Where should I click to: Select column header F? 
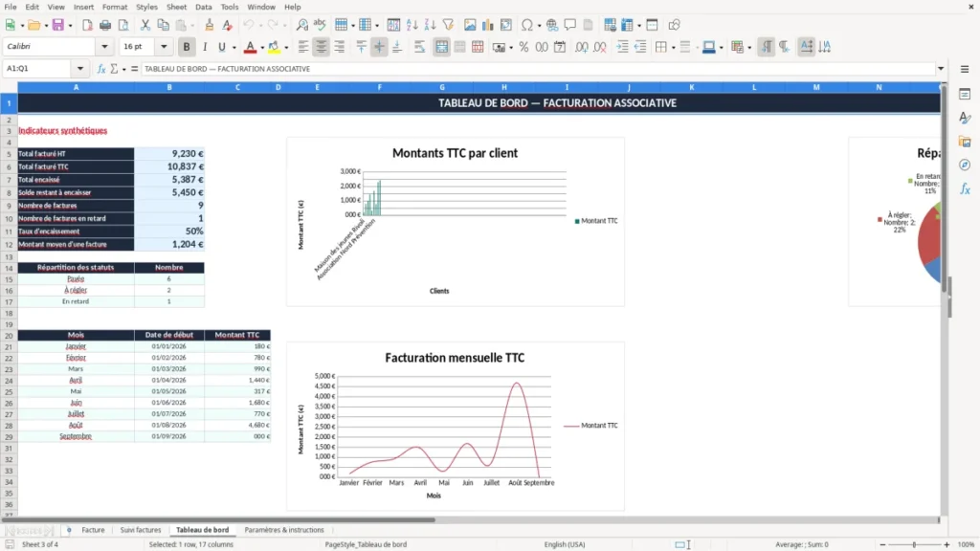coord(379,87)
